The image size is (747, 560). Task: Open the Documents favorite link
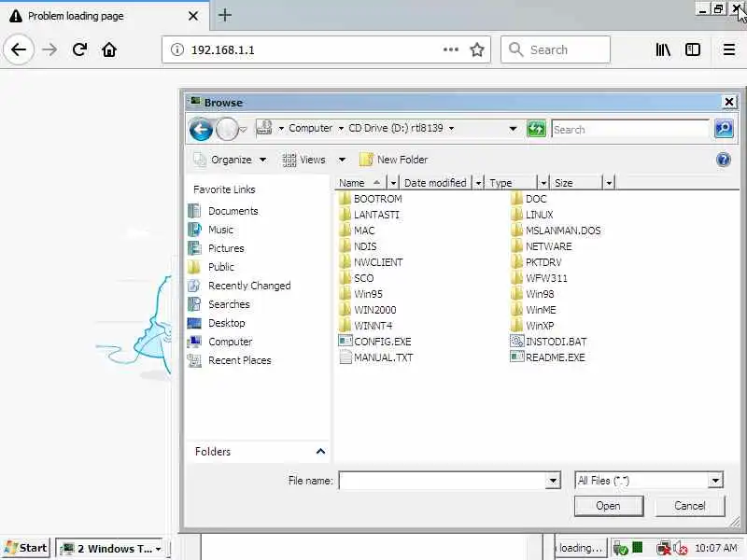223,211
